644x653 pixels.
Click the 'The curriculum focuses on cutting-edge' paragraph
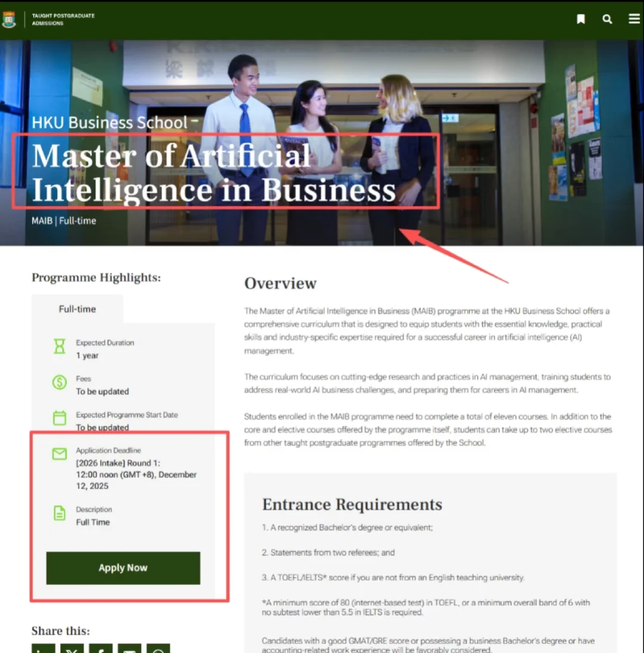coord(428,383)
